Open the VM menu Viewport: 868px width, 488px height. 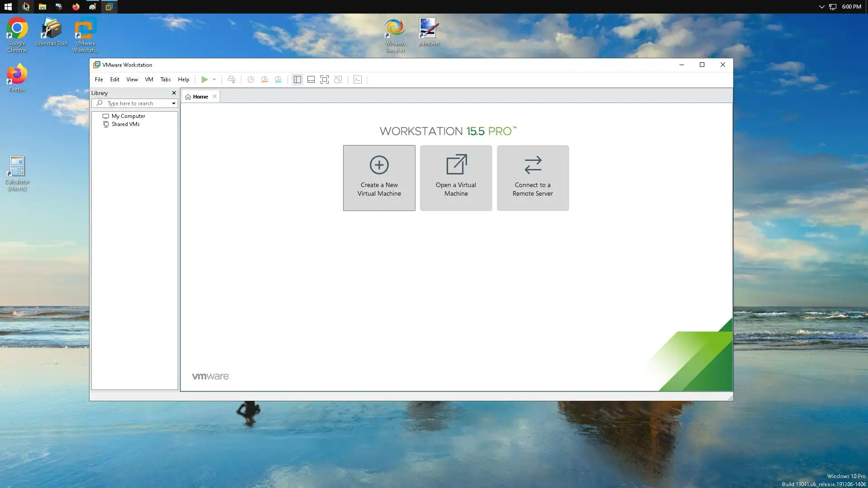[x=149, y=80]
